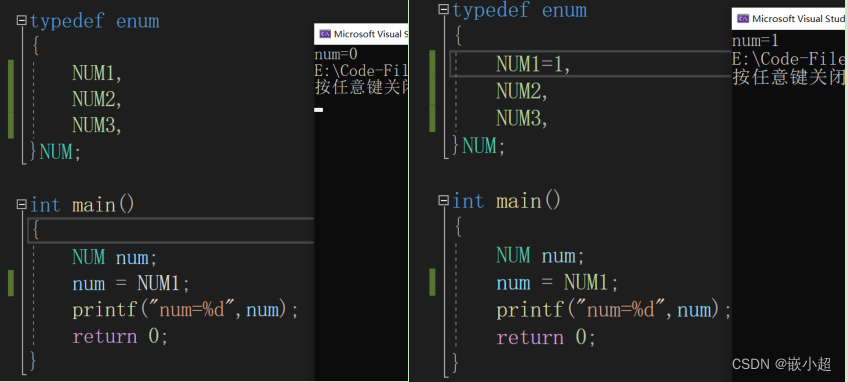Click the "num=0" console output line
This screenshot has width=848, height=382.
[336, 54]
